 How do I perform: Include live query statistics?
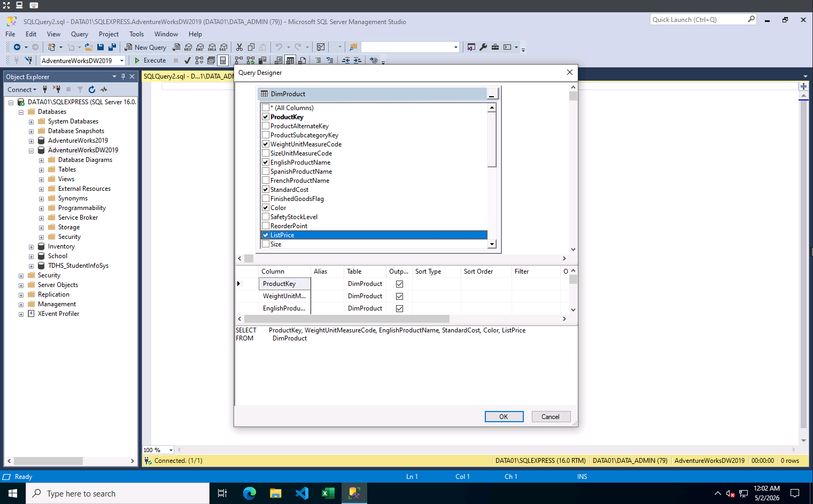(251, 60)
